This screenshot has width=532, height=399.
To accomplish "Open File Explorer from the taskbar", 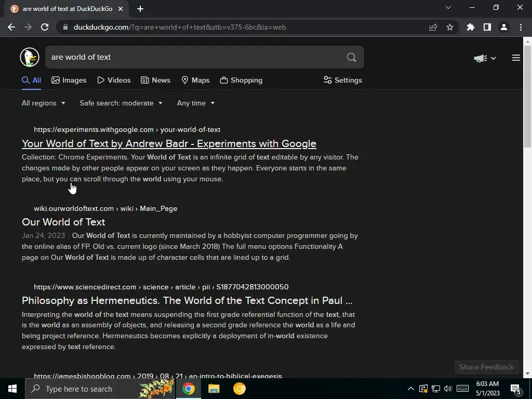I will (214, 389).
